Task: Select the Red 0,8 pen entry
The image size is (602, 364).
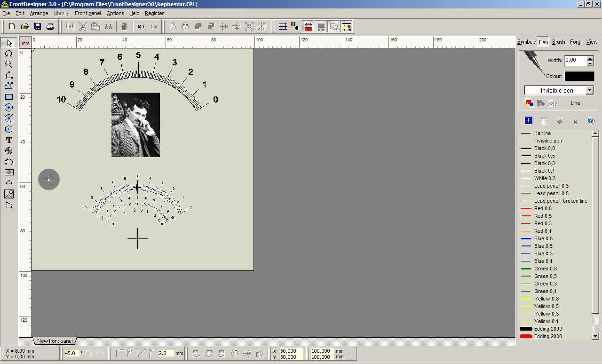Action: click(543, 208)
